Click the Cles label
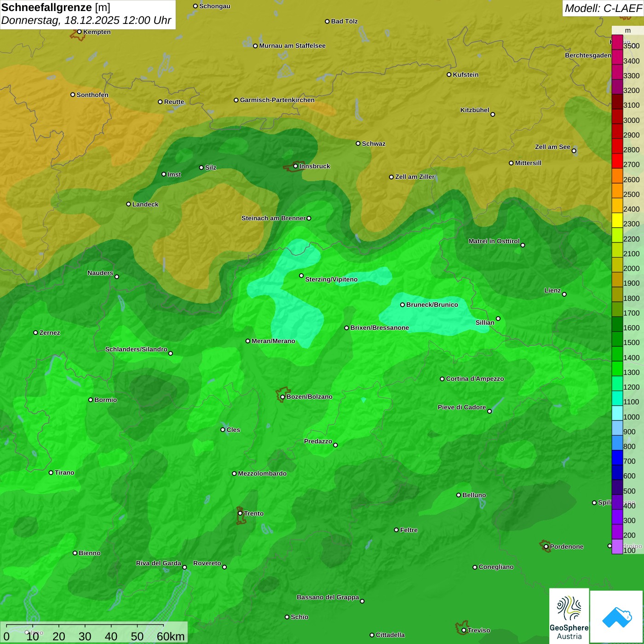This screenshot has width=644, height=644. pyautogui.click(x=233, y=430)
